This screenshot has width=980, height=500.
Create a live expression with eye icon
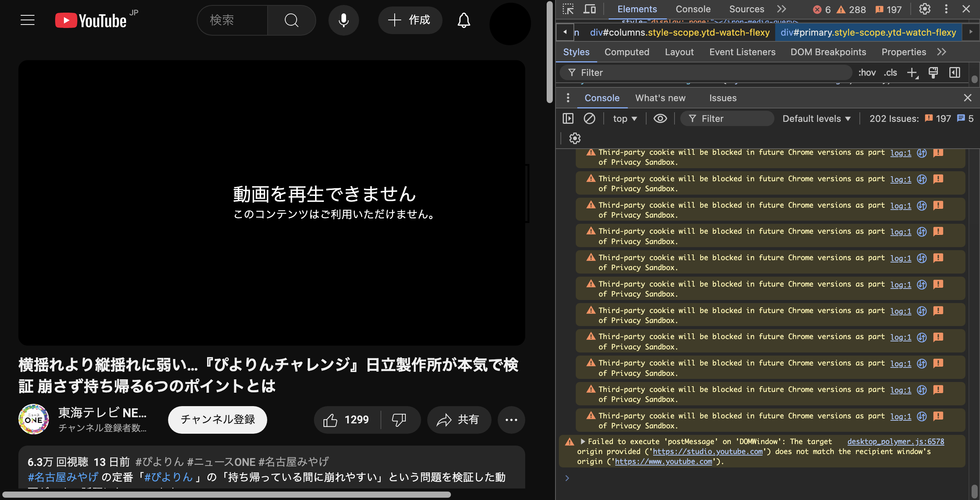tap(660, 118)
